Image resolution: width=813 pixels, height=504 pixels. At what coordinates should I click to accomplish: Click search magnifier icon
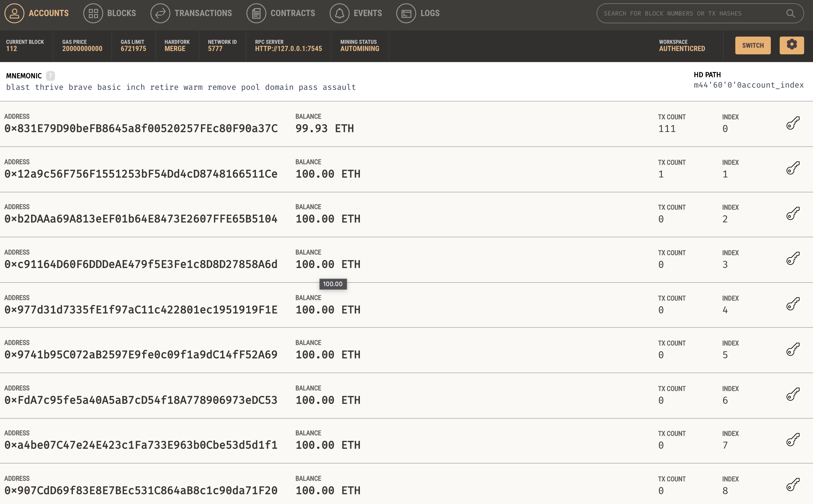point(790,13)
